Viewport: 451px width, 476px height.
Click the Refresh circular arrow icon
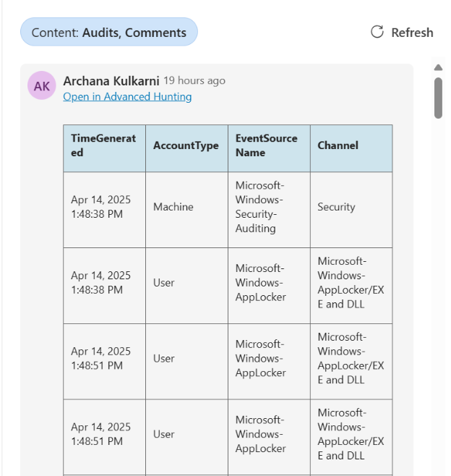coord(377,32)
